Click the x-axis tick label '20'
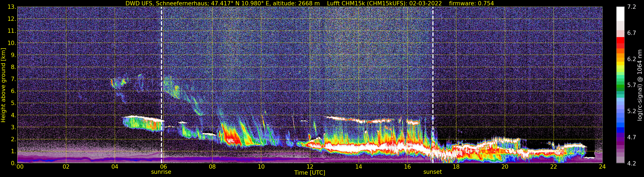644x177 pixels. pyautogui.click(x=505, y=167)
